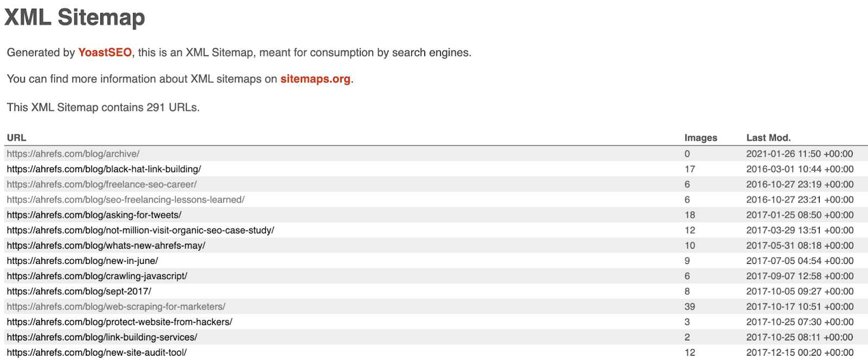Sort by the URL column header
The height and width of the screenshot is (360, 868).
click(x=17, y=138)
